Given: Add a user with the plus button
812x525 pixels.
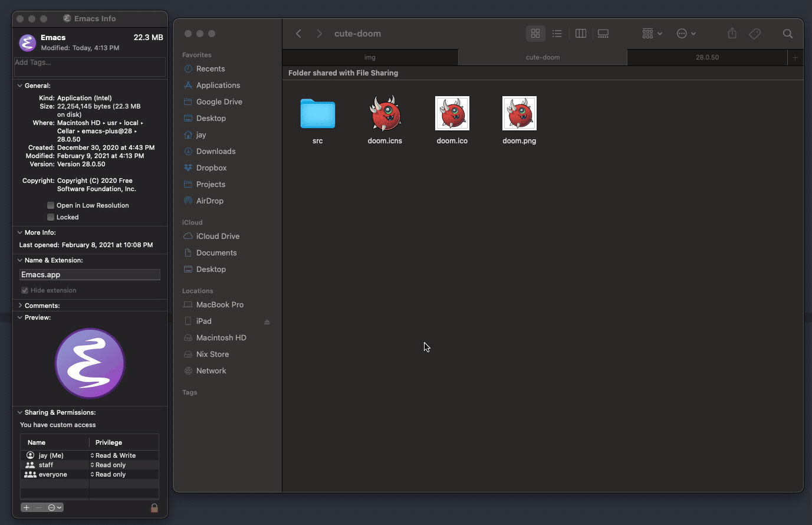Looking at the screenshot, I should pos(27,507).
